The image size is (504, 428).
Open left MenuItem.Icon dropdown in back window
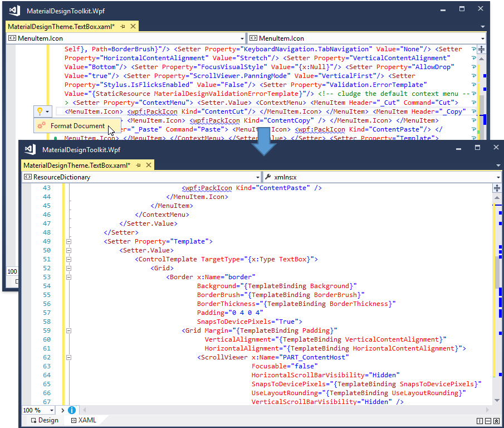[242, 38]
